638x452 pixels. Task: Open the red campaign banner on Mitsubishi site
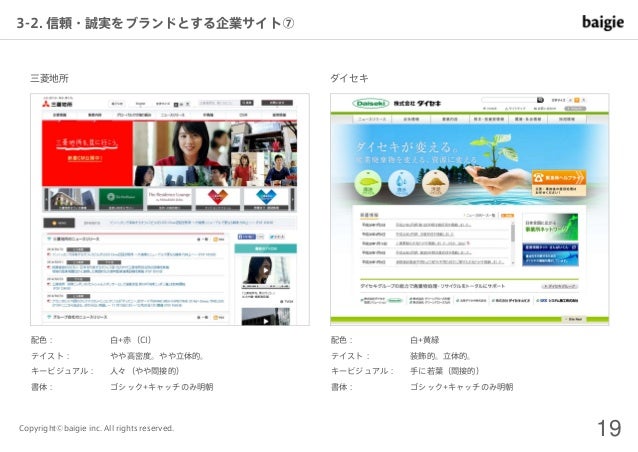(x=87, y=153)
